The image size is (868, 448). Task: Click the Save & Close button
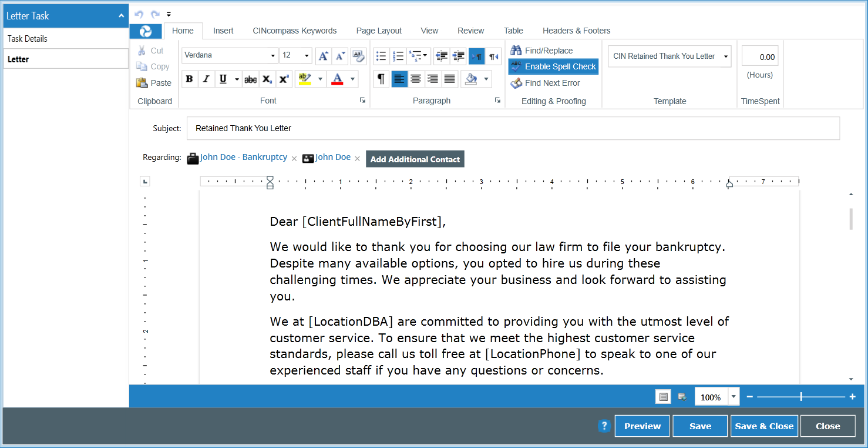763,426
